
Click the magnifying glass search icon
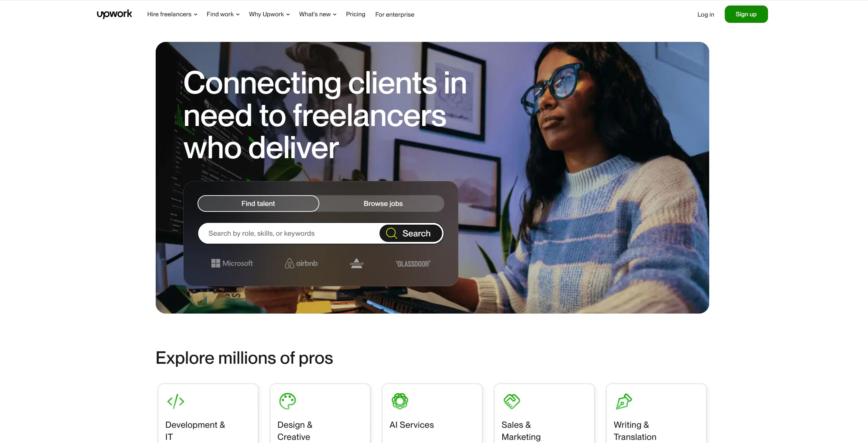pyautogui.click(x=391, y=233)
